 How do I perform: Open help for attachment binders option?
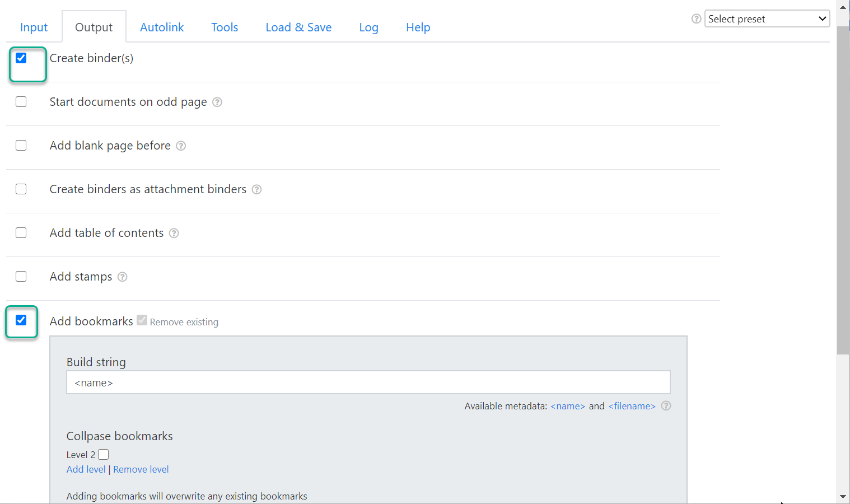click(x=256, y=189)
